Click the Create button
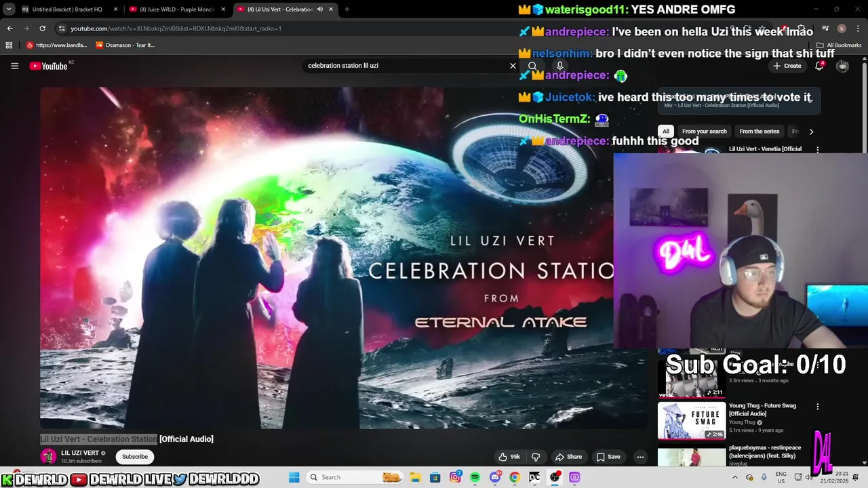Screen dimensions: 868x488 (x=787, y=66)
